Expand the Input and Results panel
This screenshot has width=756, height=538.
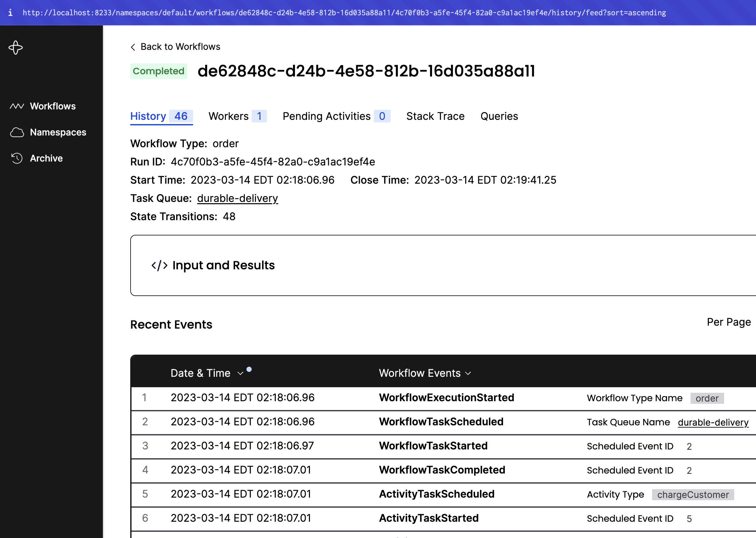pyautogui.click(x=443, y=265)
